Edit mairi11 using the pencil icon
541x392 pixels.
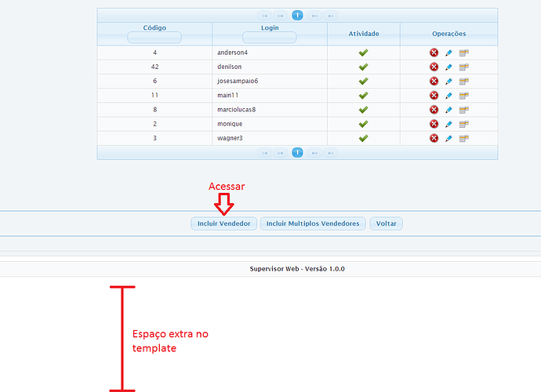coord(448,96)
